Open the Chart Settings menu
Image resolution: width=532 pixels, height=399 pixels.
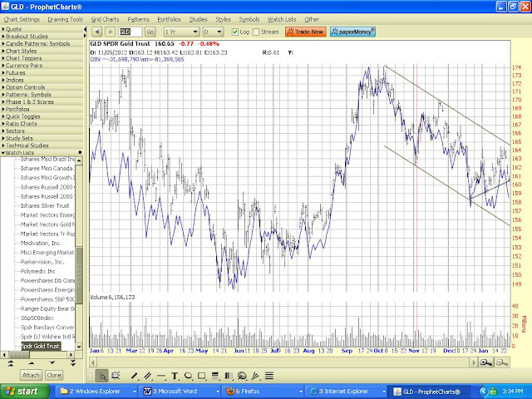point(22,19)
